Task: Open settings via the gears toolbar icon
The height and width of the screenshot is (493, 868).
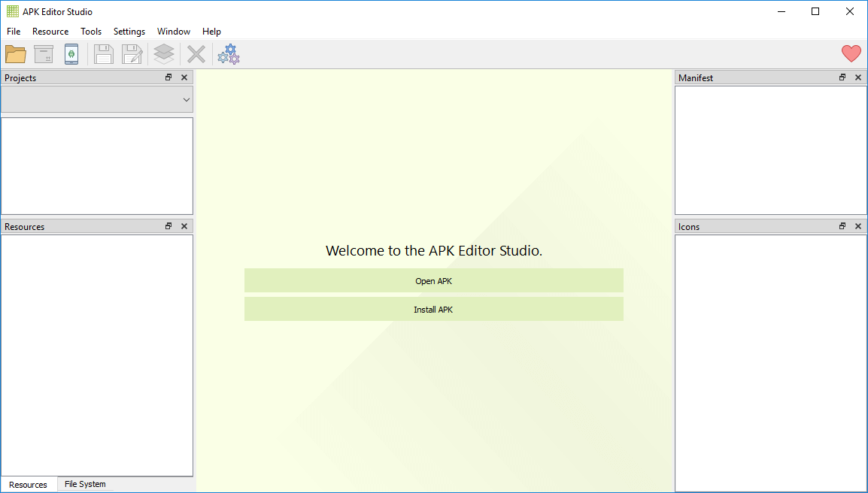Action: [229, 54]
